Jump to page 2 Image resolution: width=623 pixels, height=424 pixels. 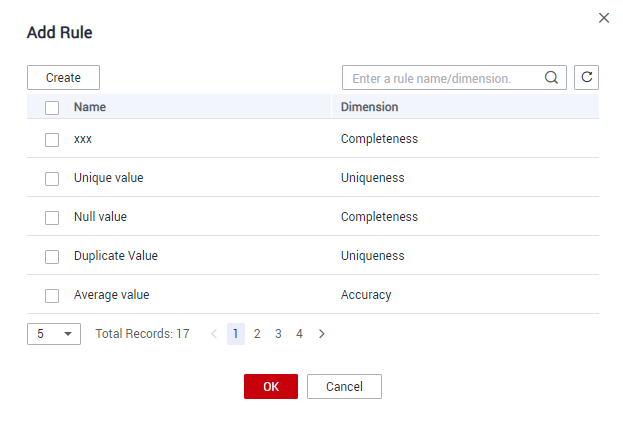(x=257, y=334)
